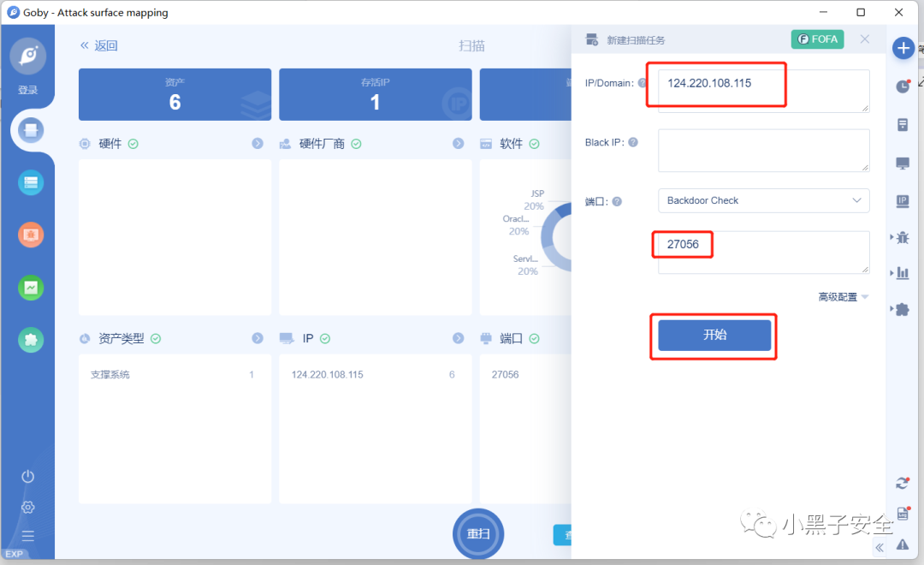Screen dimensions: 924x565
Task: Click the JSP 20% chart label
Action: pyautogui.click(x=534, y=200)
